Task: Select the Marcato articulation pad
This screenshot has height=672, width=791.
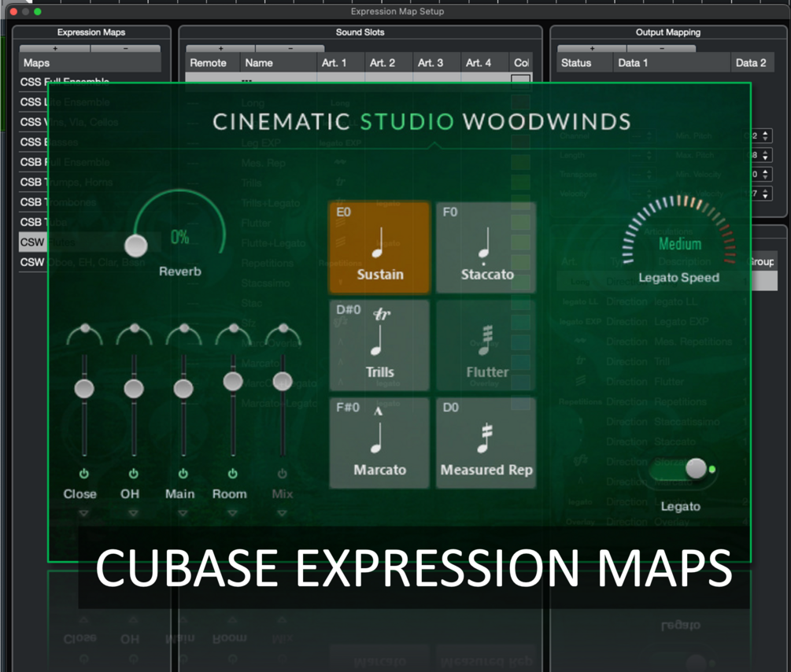Action: 379,442
